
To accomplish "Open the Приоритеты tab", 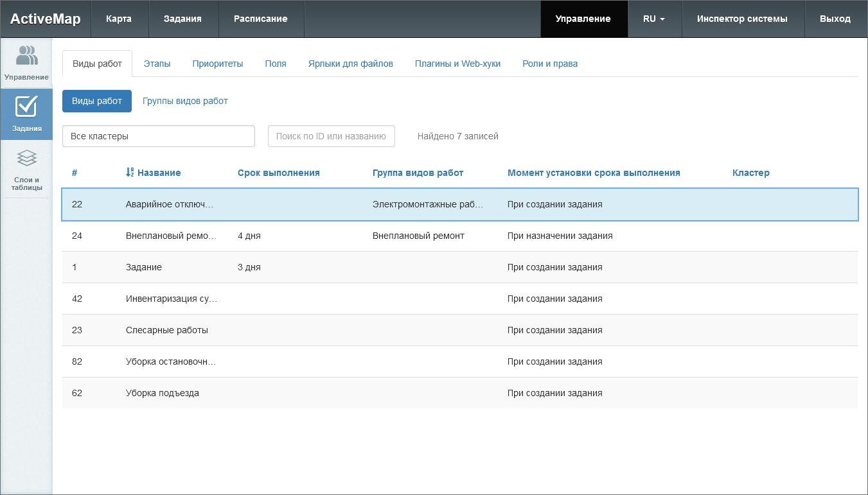I will coord(218,64).
